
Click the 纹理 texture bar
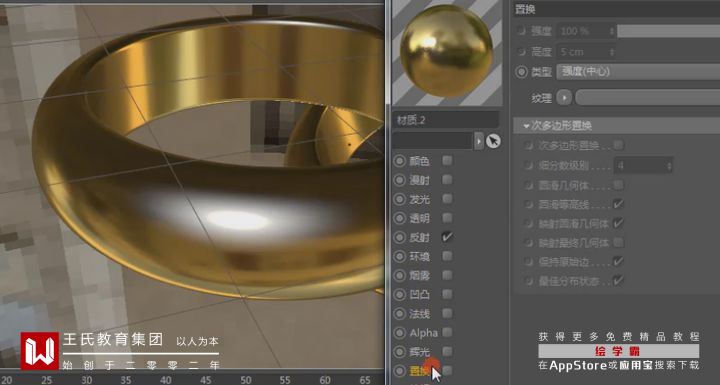(x=647, y=97)
